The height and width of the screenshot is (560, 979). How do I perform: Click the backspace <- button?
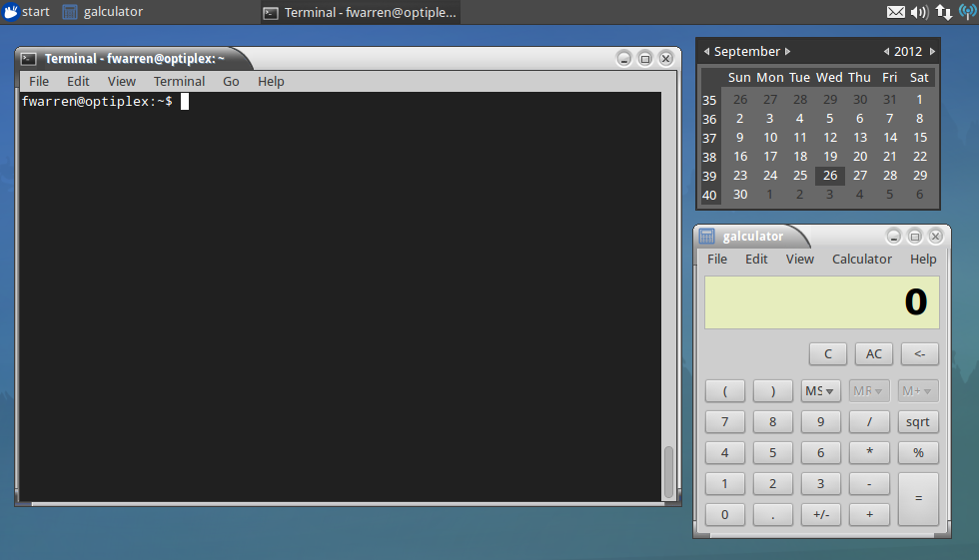pyautogui.click(x=919, y=354)
